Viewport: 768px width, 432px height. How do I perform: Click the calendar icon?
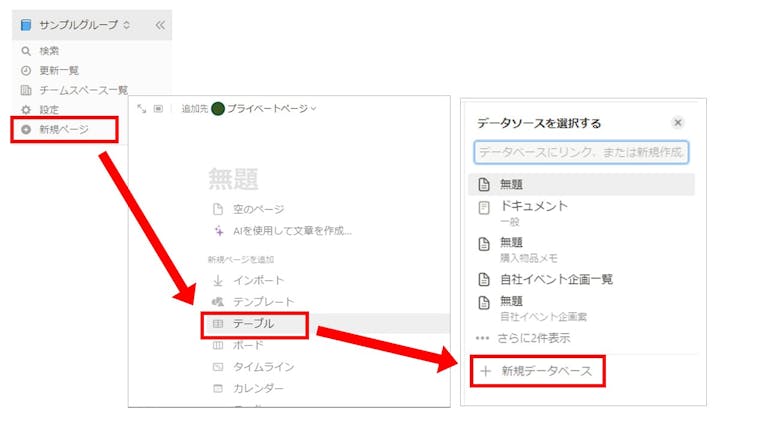(x=218, y=388)
